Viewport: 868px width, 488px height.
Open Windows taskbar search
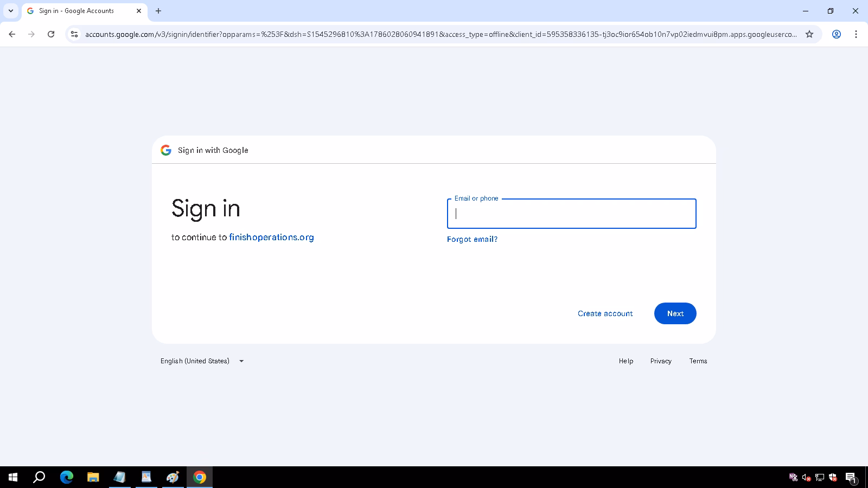[39, 477]
